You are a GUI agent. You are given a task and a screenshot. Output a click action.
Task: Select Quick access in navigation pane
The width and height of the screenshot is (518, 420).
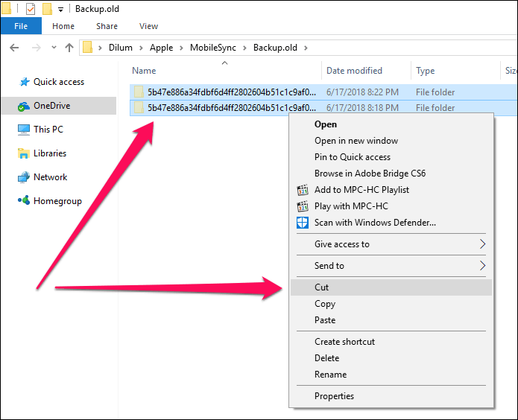tap(59, 82)
